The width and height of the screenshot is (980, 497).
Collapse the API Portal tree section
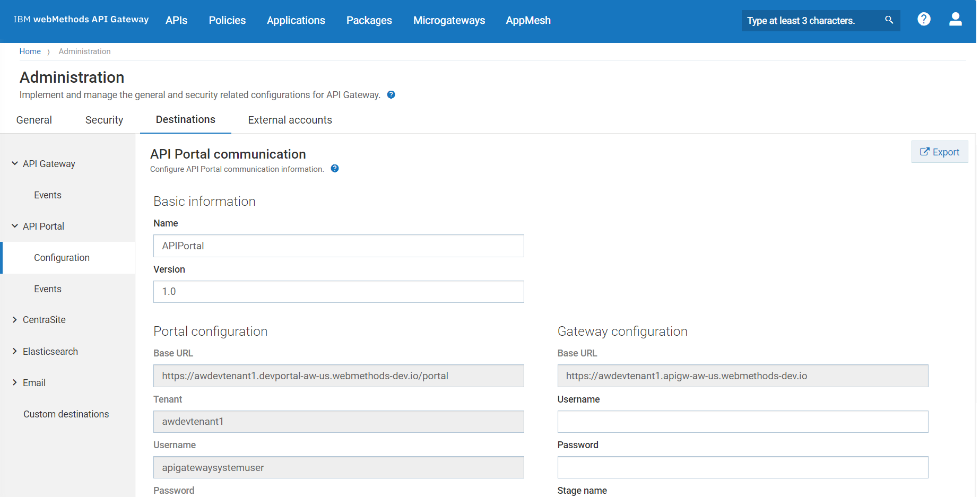15,226
